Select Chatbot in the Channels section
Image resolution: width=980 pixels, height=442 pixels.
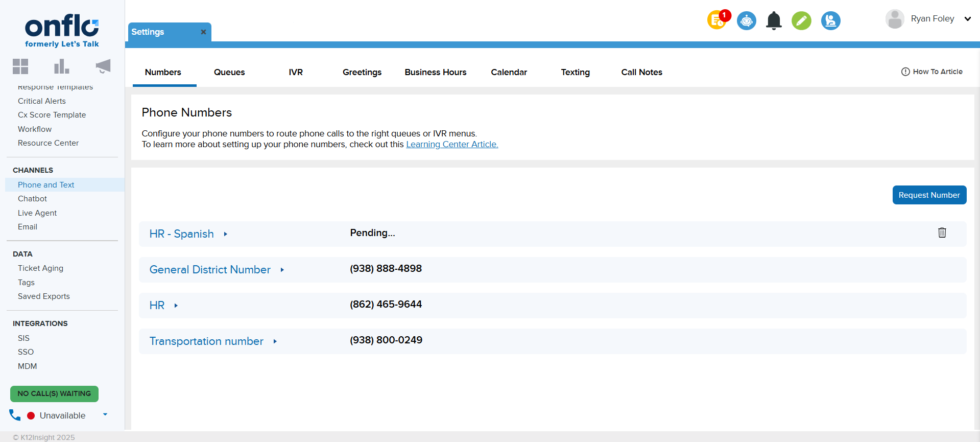click(32, 199)
